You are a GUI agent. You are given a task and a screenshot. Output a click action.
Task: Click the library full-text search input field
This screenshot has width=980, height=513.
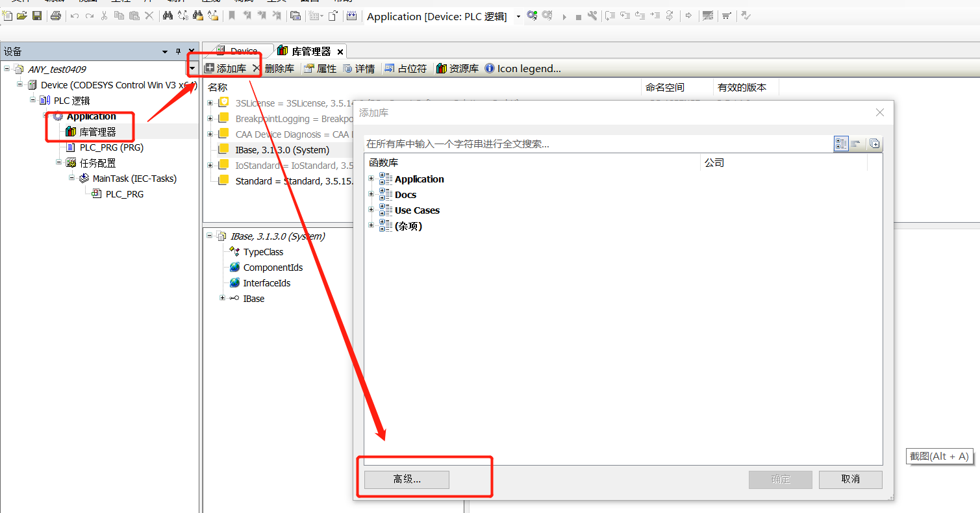tap(584, 144)
